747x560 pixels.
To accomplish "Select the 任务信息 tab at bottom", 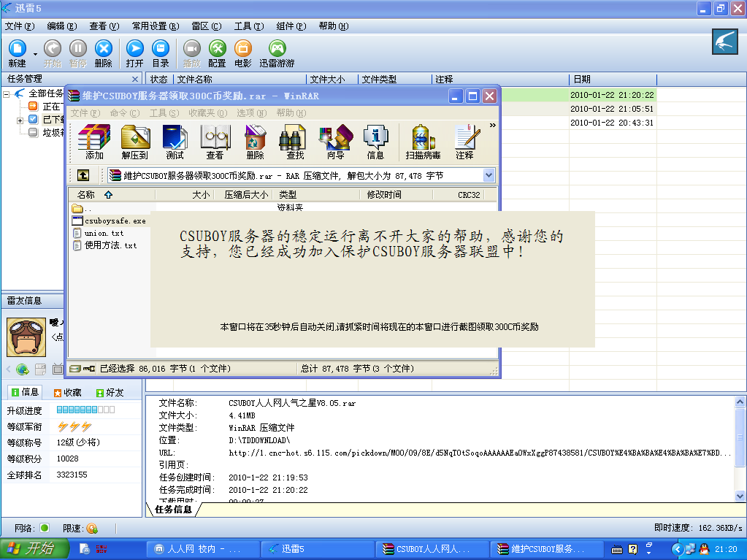I will click(x=173, y=509).
